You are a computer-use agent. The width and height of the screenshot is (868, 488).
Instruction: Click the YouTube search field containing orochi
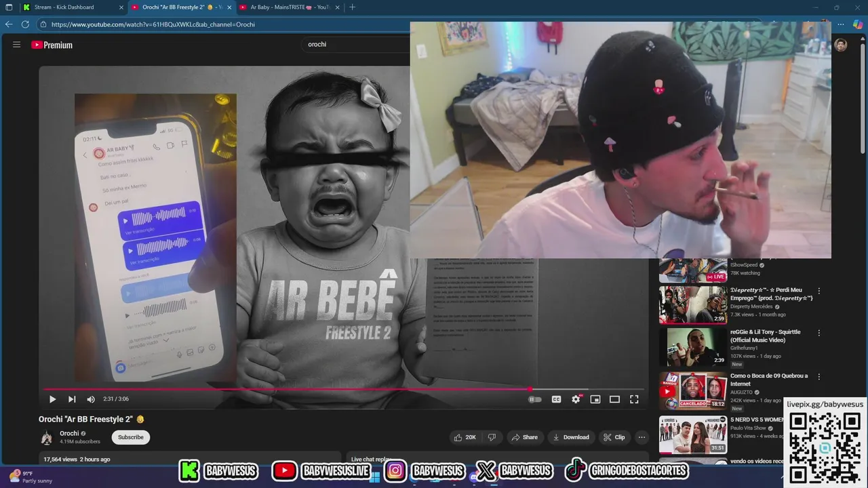pyautogui.click(x=356, y=44)
